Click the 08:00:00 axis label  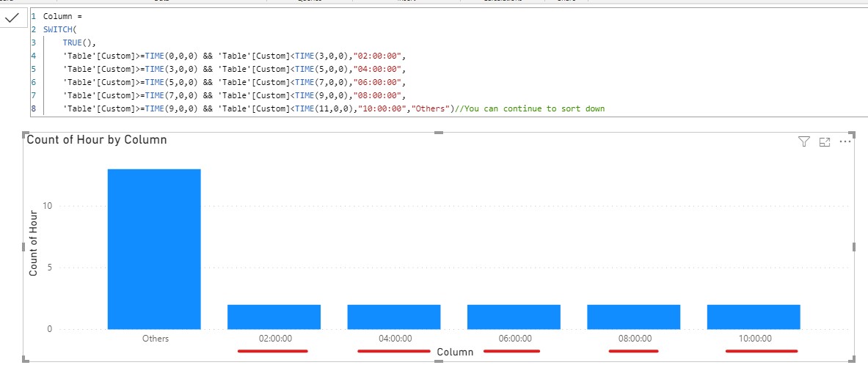click(x=635, y=339)
